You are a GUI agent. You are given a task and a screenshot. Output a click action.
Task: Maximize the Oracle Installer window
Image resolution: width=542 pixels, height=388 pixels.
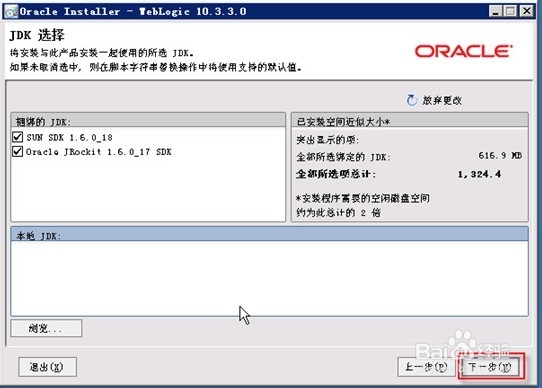511,11
